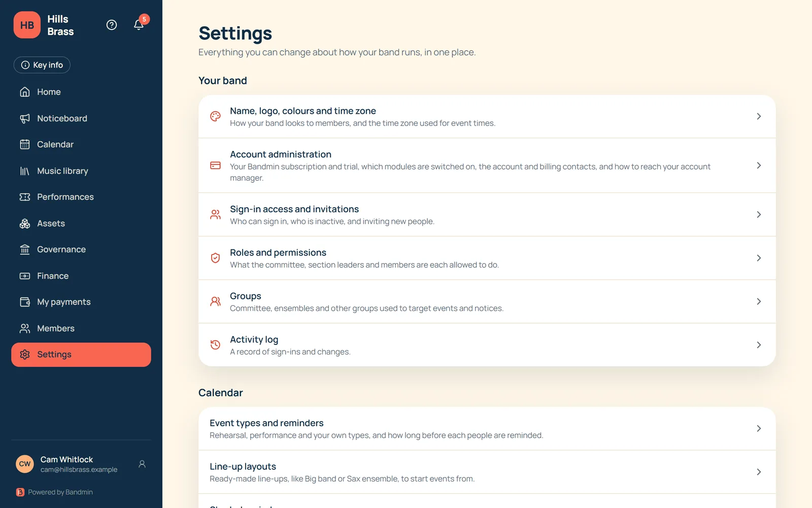812x508 pixels.
Task: Navigate to Governance section
Action: (81, 249)
